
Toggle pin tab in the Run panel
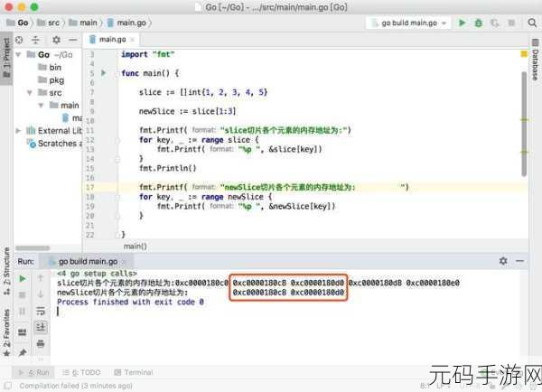click(x=23, y=353)
